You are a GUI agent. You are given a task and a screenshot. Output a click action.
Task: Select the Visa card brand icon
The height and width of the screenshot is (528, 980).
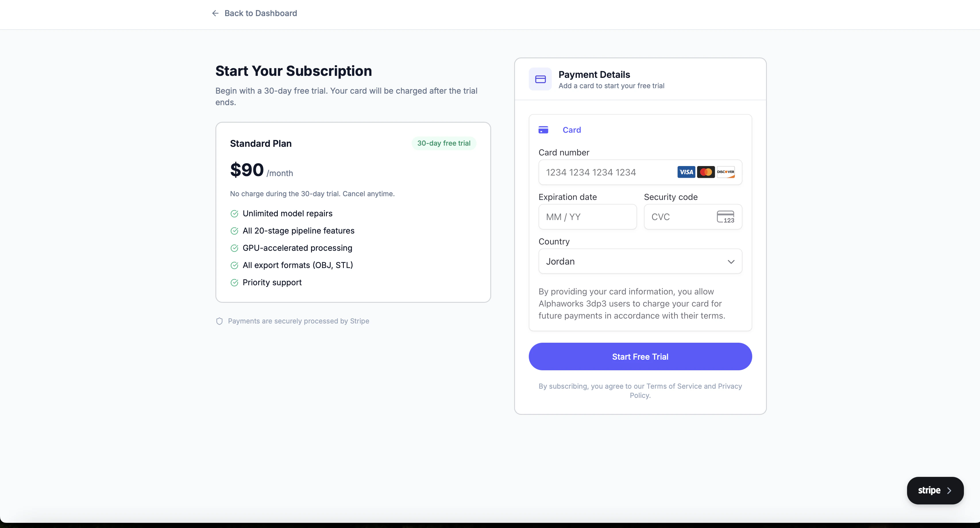[686, 172]
